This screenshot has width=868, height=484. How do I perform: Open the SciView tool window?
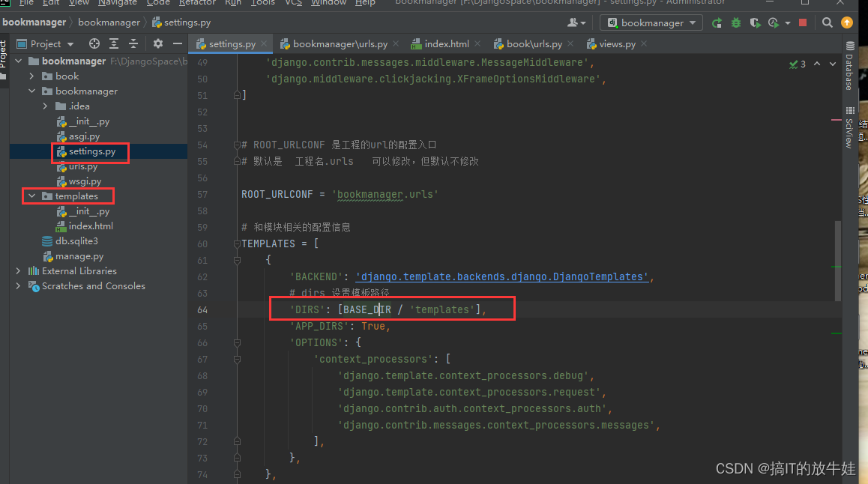[850, 127]
